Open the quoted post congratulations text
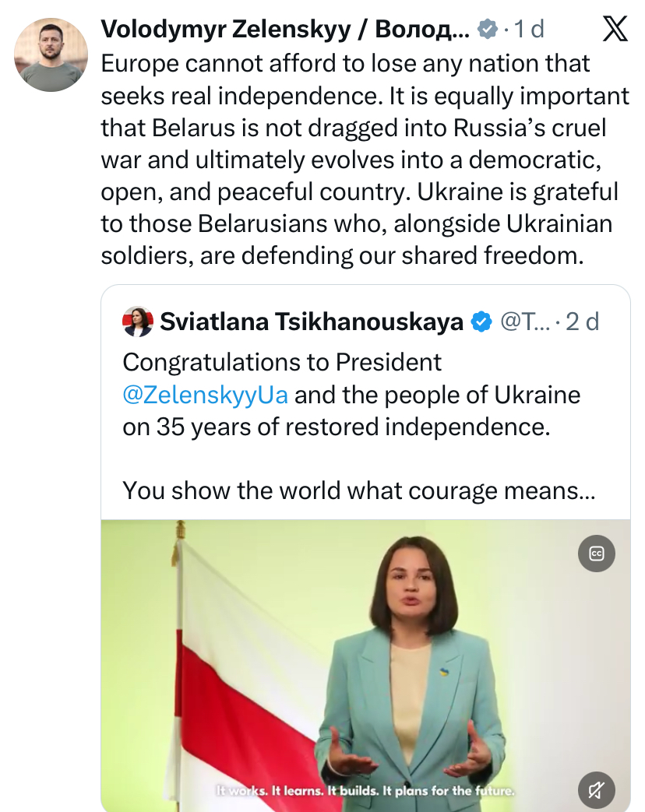Viewport: 645px width, 812px height. (351, 395)
